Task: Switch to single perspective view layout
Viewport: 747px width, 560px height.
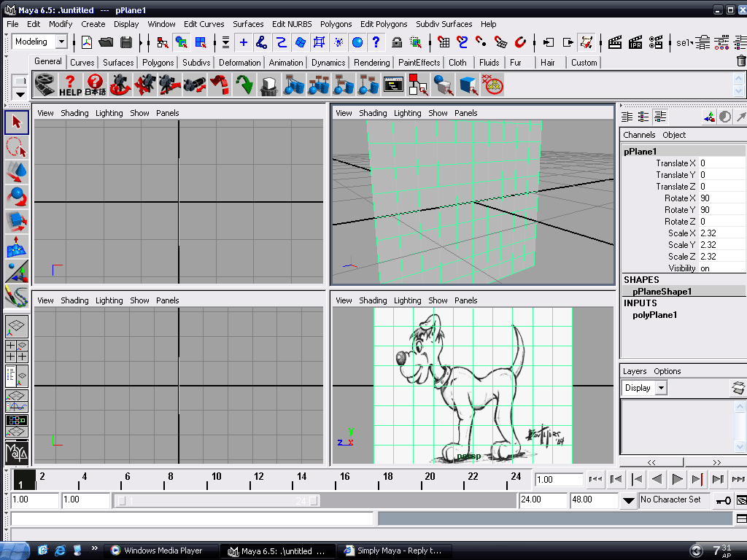Action: tap(17, 326)
